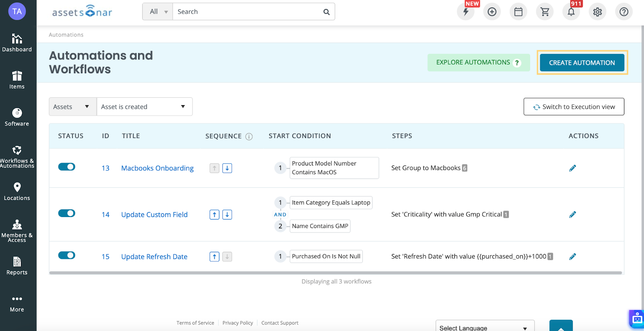Click the Explore Automations button
The width and height of the screenshot is (644, 331).
point(479,62)
